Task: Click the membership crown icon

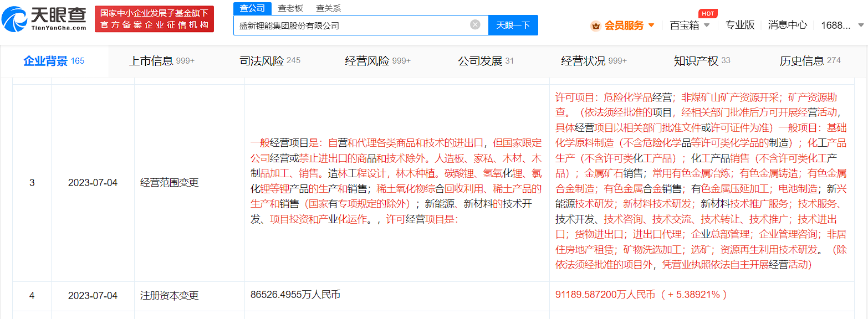Action: pos(596,25)
